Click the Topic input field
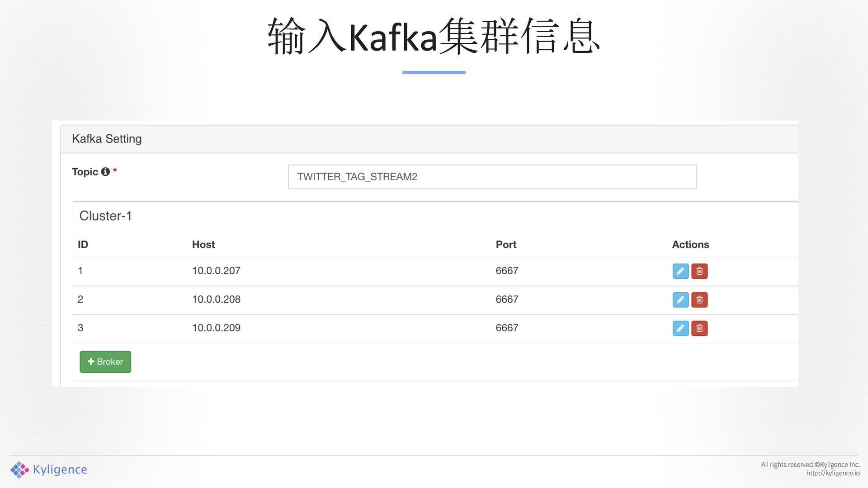The image size is (868, 488). click(492, 177)
